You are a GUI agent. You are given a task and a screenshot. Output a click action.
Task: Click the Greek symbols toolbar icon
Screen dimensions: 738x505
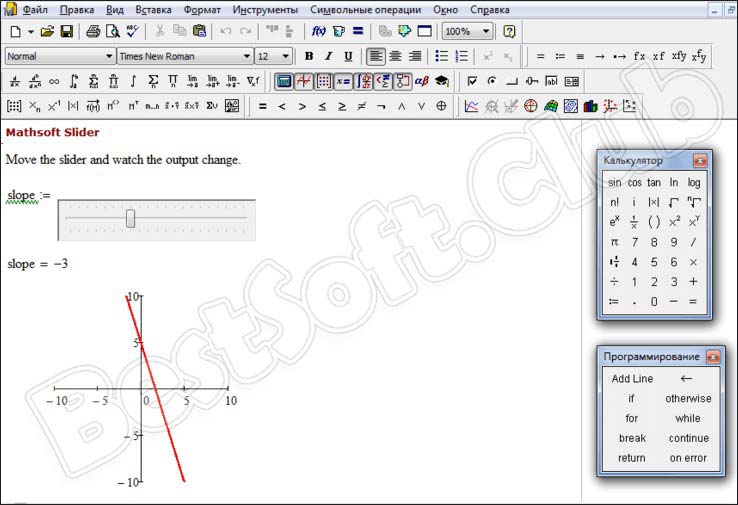(x=421, y=81)
